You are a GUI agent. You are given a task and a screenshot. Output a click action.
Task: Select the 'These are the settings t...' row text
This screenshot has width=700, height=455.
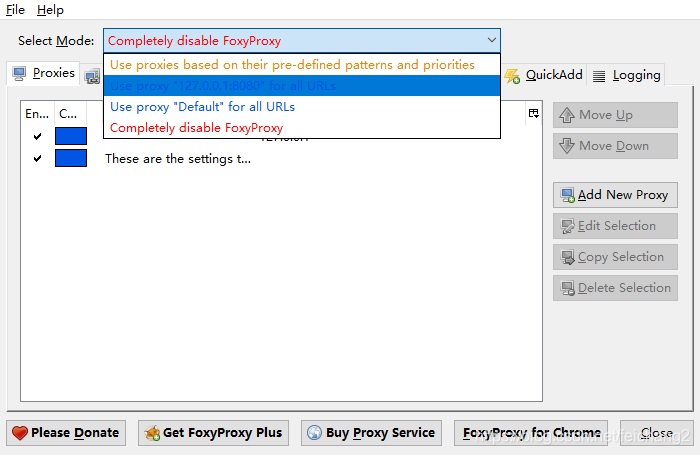178,159
